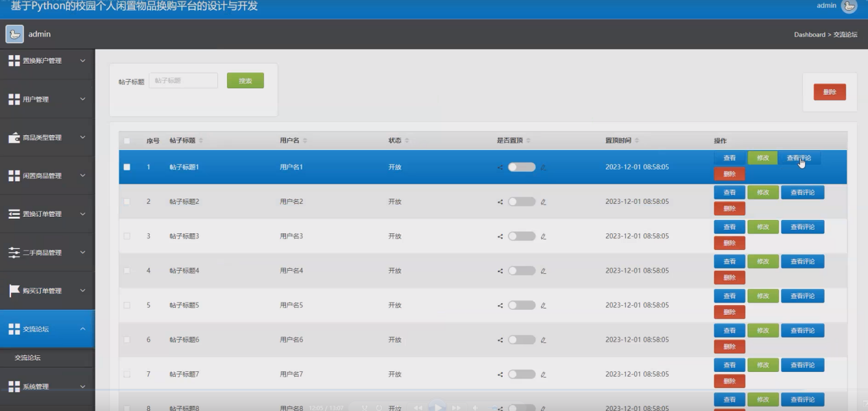Click 查看评论 for row 帖子标题4
Image resolution: width=868 pixels, height=411 pixels.
(x=802, y=261)
